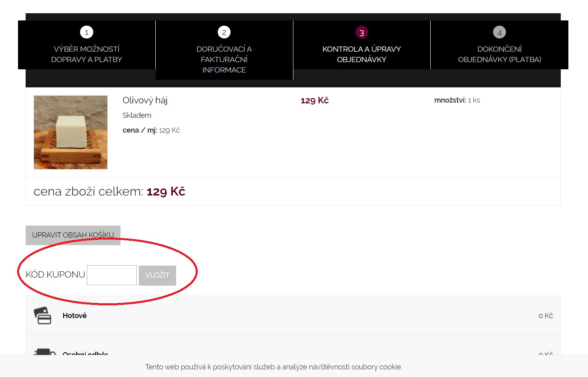
Task: Click the Osobní odběr delivery row
Action: point(293,346)
